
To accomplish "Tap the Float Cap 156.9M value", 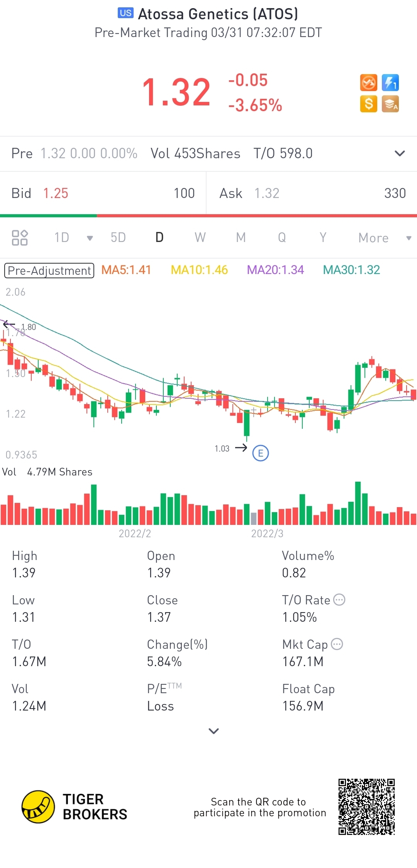I will 303,706.
